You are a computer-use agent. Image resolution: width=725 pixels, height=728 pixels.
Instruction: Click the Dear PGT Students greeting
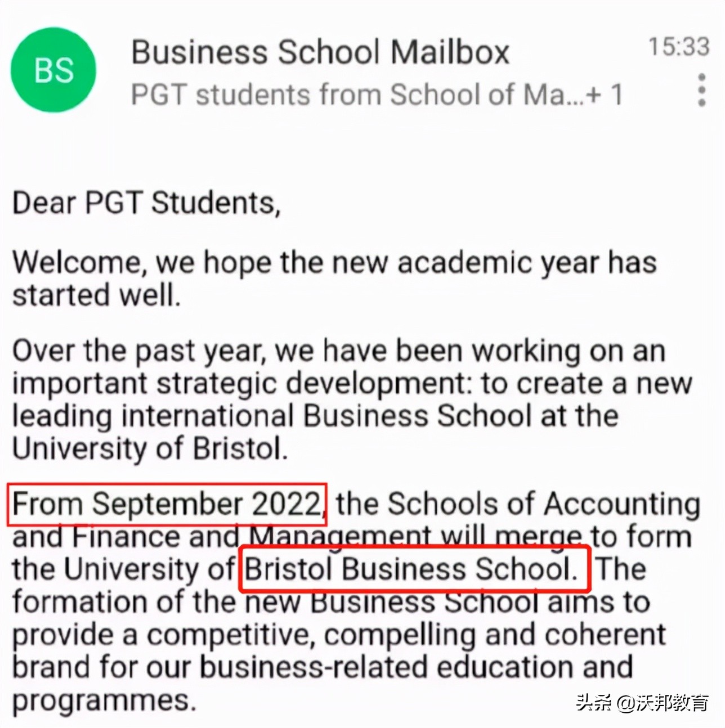tap(146, 203)
